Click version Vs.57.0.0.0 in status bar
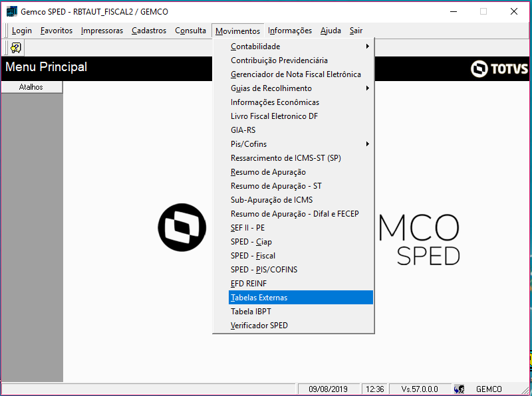 click(x=420, y=389)
